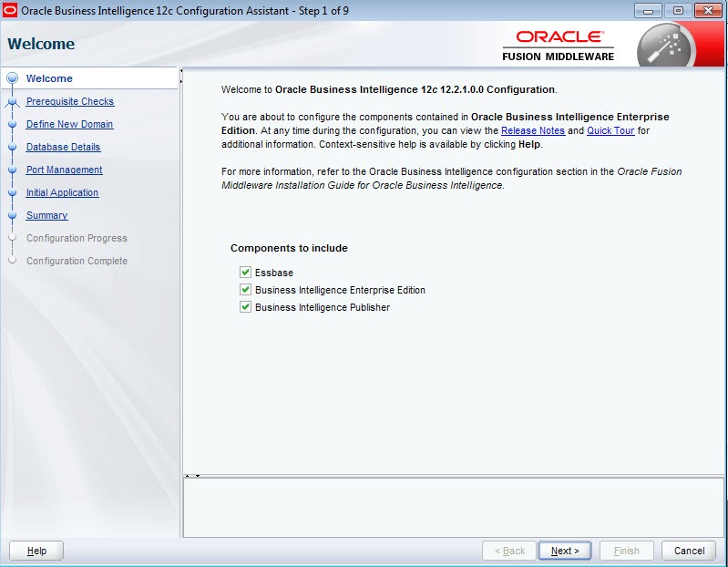Click inside the empty message pane
The width and height of the screenshot is (728, 567).
(x=454, y=508)
